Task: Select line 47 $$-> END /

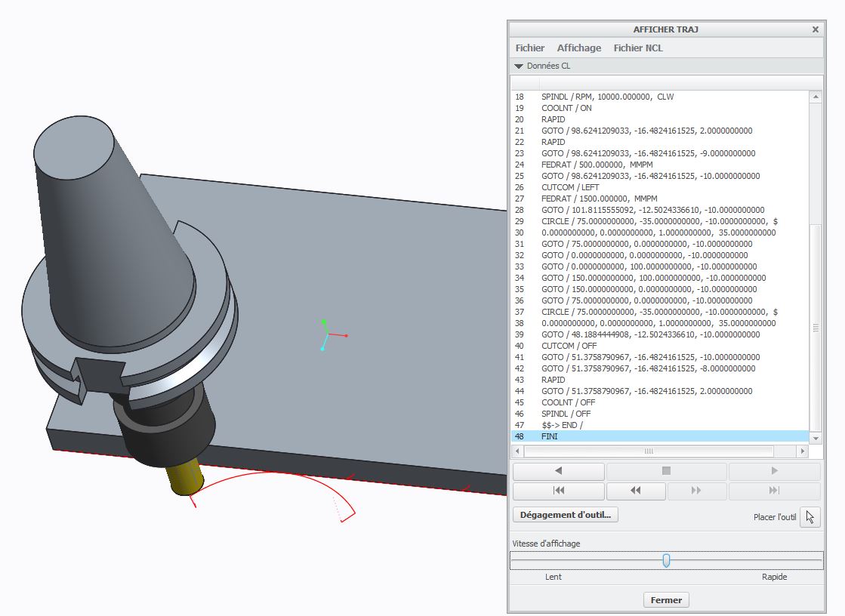Action: point(660,425)
